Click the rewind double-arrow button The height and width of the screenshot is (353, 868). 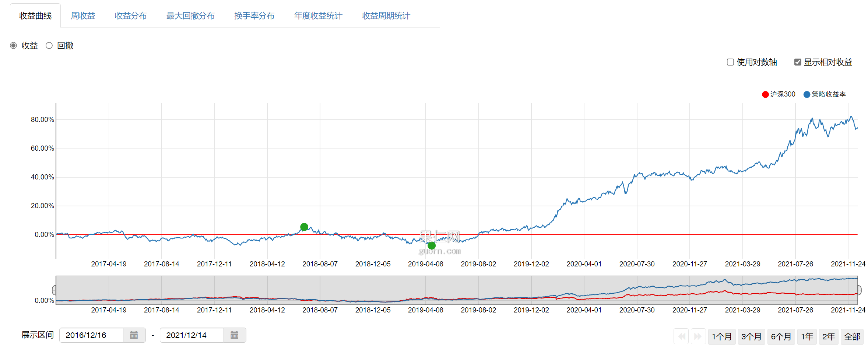[682, 336]
